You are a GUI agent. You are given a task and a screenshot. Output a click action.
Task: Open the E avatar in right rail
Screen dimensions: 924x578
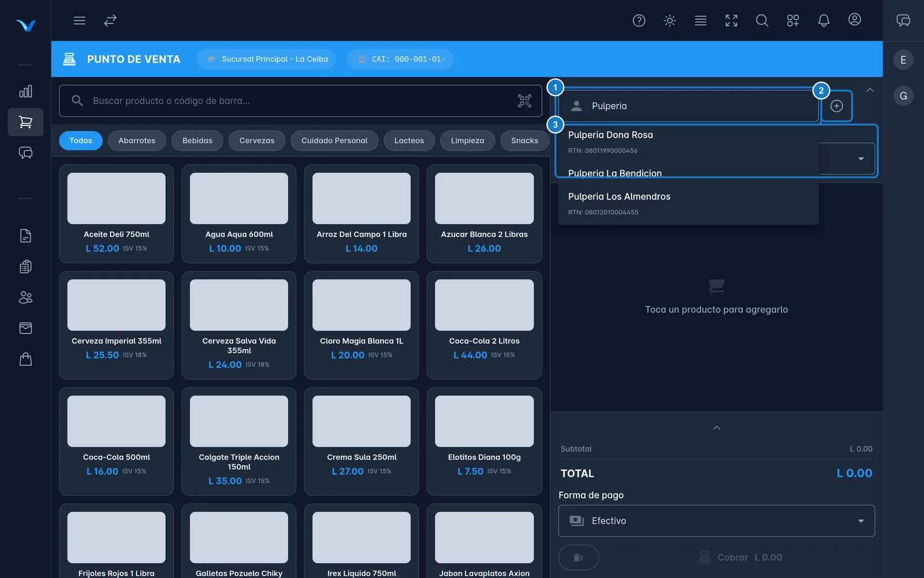(903, 60)
